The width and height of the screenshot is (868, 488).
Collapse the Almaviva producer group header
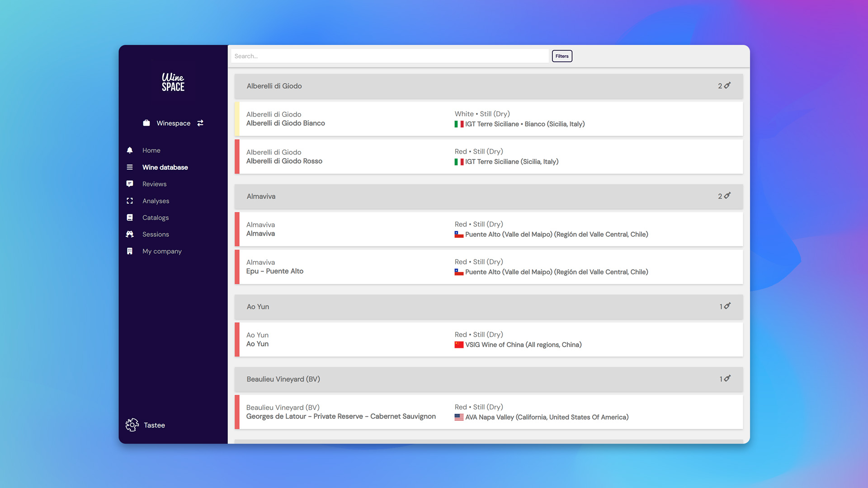point(488,196)
